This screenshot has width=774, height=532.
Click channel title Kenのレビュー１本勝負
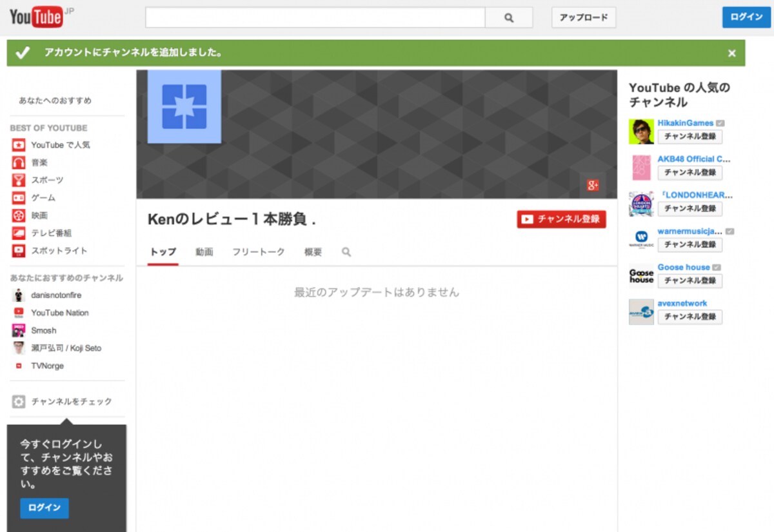(232, 220)
